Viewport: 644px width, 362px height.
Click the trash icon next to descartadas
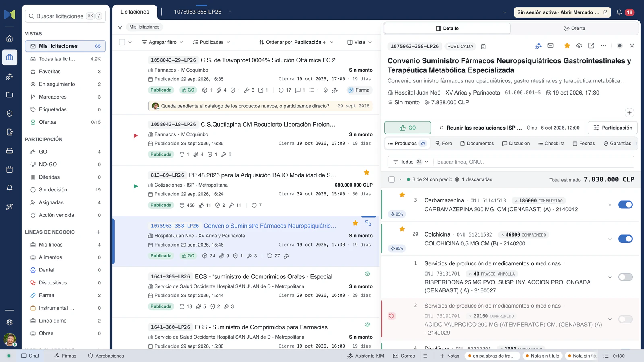coord(457,179)
